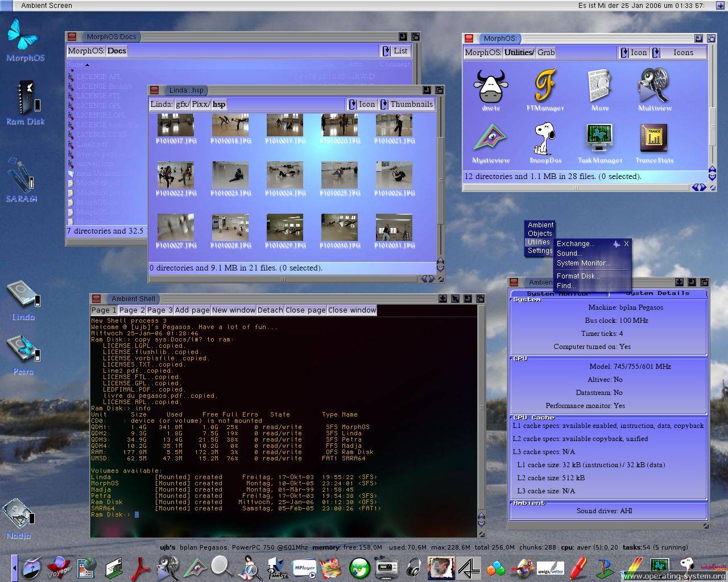
Task: Launch Voyager browser from the dock
Action: tap(59, 567)
